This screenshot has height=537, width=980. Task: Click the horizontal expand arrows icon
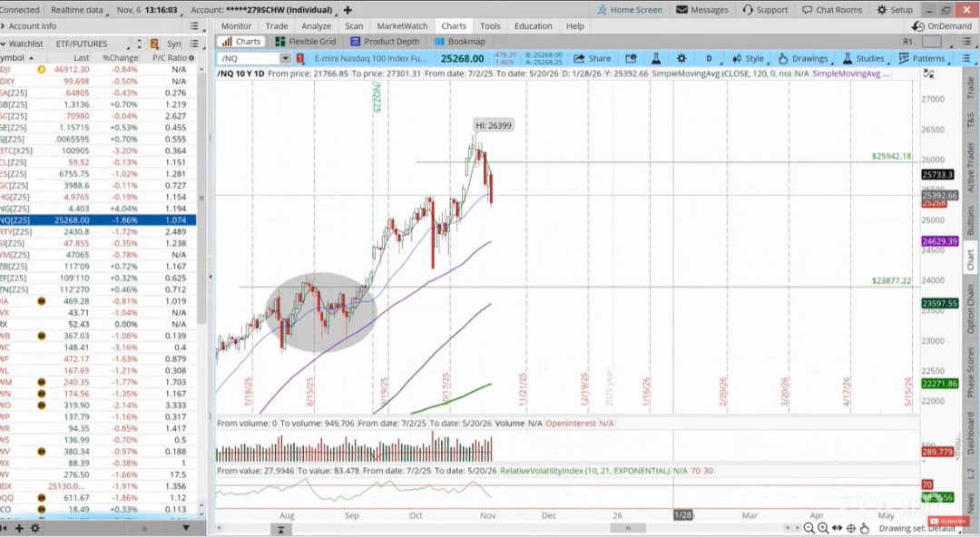pos(837,528)
